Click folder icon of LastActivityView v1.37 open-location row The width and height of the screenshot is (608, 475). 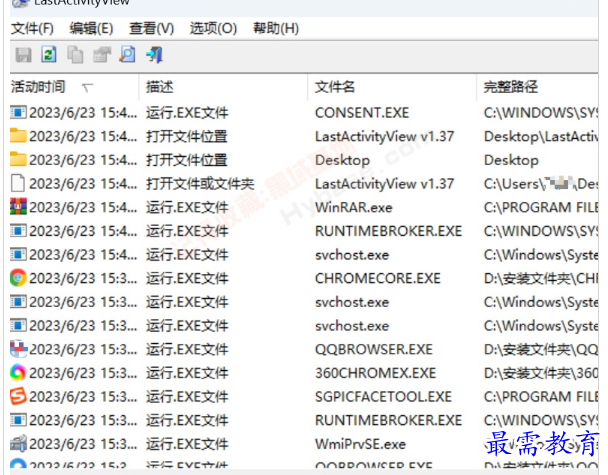click(19, 136)
